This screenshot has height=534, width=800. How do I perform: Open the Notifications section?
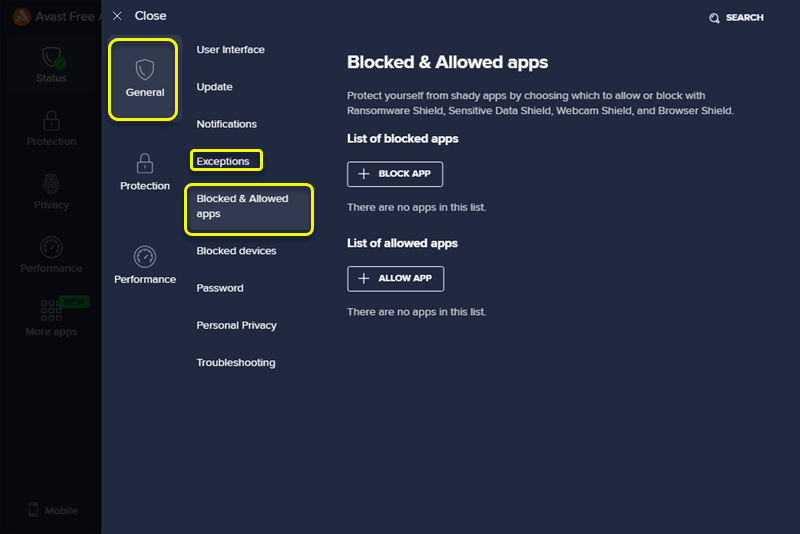click(x=226, y=124)
